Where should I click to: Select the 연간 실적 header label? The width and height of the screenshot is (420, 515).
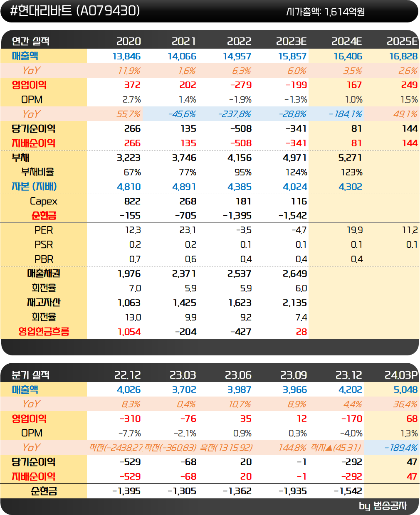coord(30,41)
